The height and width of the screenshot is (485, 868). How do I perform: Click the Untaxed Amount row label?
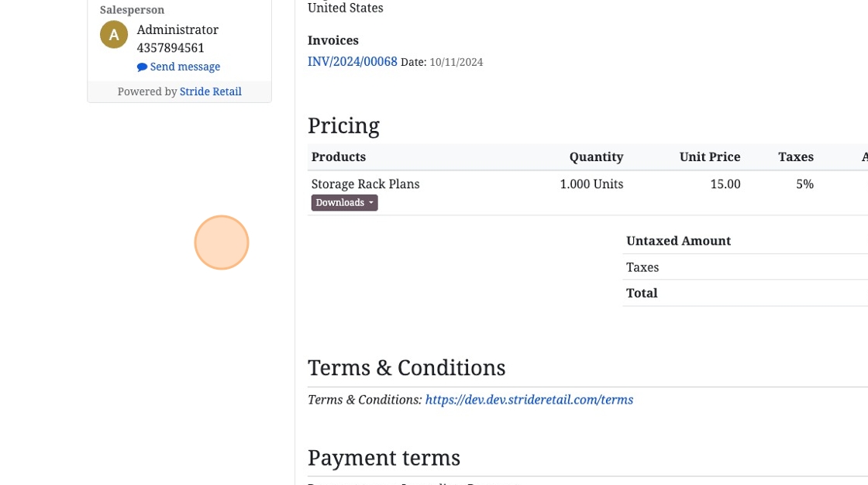click(x=678, y=241)
